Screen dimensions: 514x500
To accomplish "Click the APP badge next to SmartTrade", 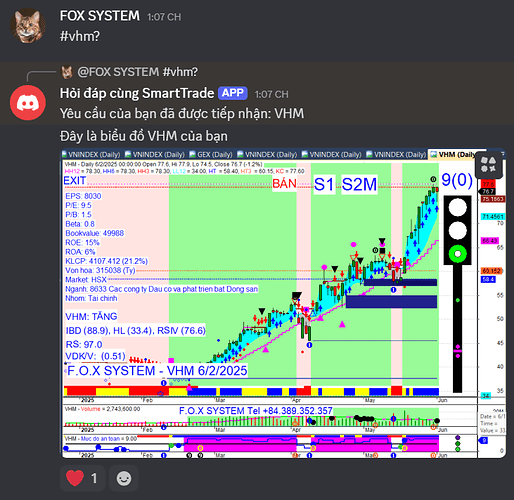I will 233,93.
